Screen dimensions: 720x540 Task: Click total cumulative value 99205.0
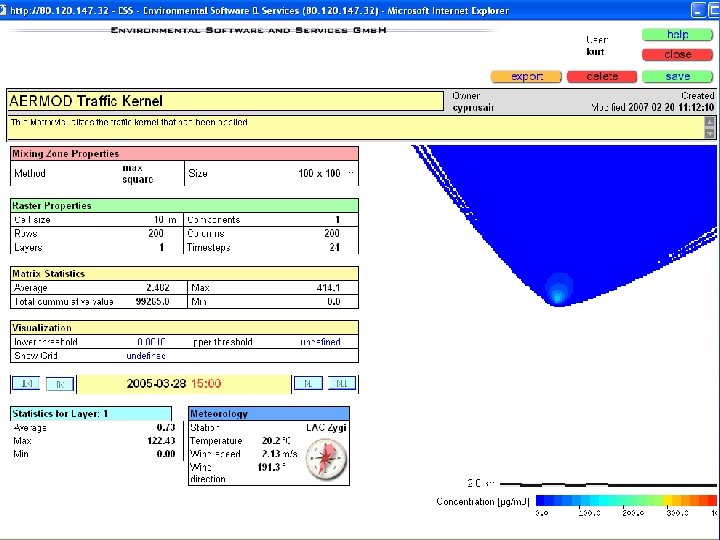tap(152, 302)
